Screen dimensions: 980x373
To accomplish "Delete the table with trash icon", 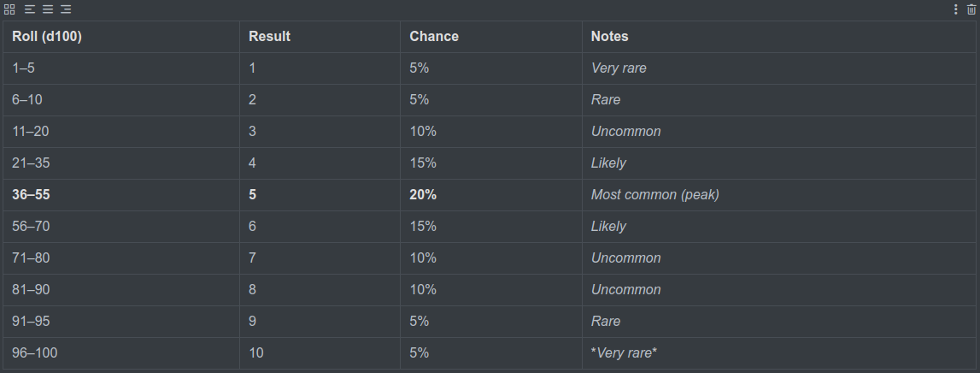I will (x=971, y=9).
